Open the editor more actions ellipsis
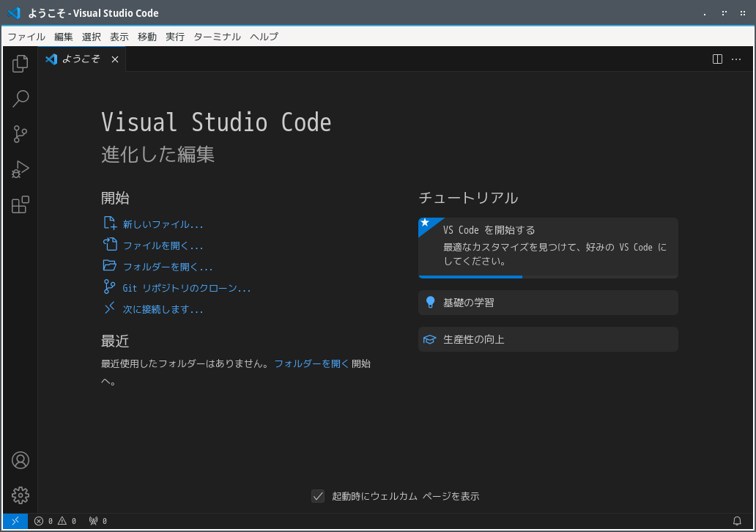Image resolution: width=756 pixels, height=532 pixels. coord(736,59)
